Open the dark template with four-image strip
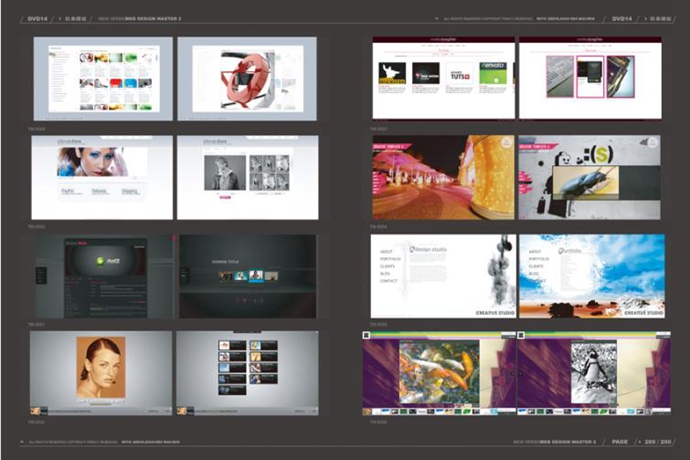The height and width of the screenshot is (460, 690). pos(248,276)
